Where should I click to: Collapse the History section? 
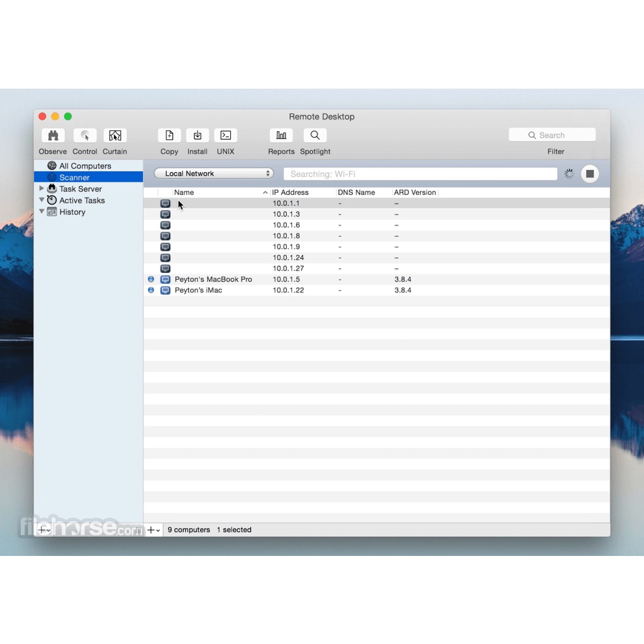(x=42, y=212)
